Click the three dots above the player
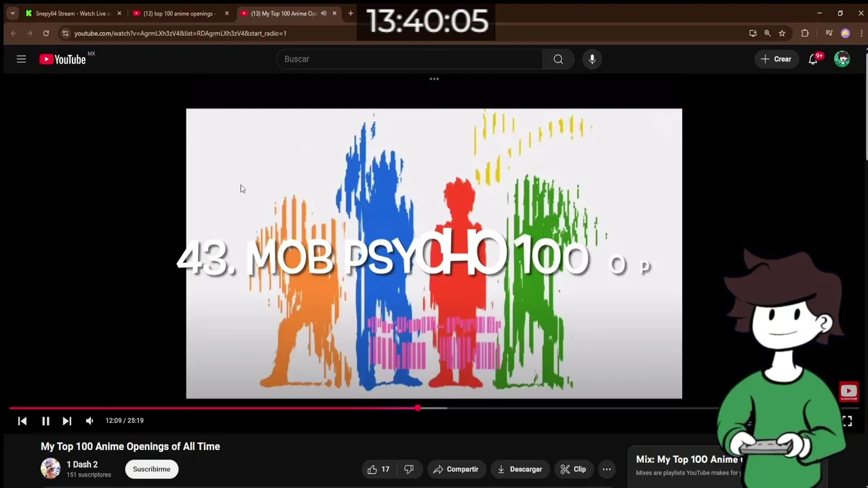 click(x=434, y=79)
